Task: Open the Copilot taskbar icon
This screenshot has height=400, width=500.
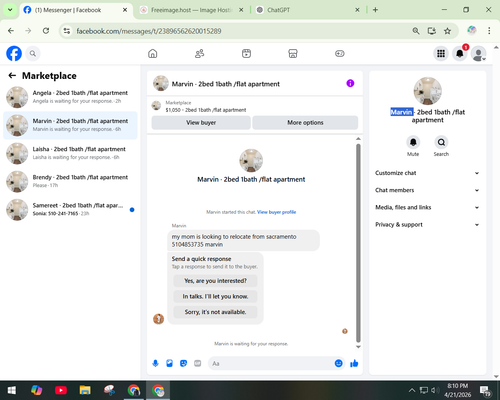Action: tap(36, 390)
